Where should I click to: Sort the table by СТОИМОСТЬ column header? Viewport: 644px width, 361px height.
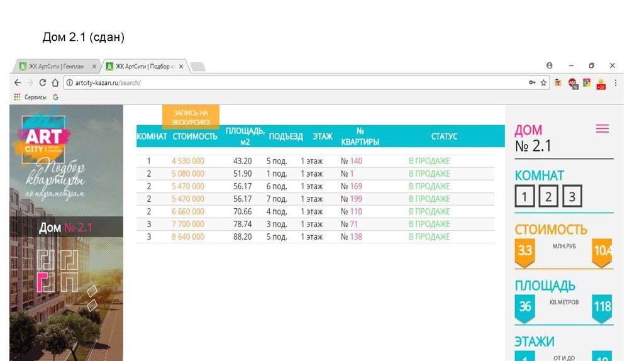tap(195, 136)
